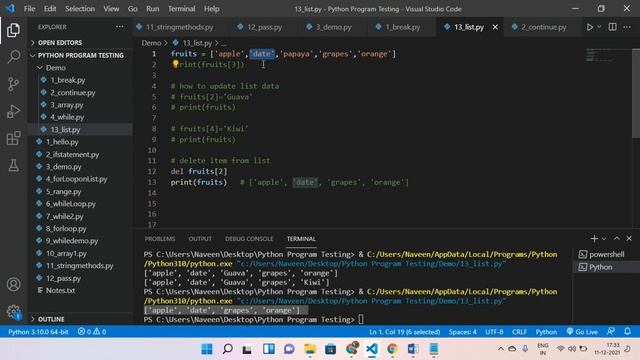Show errors and warnings in status bar
The height and width of the screenshot is (360, 640).
point(92,332)
